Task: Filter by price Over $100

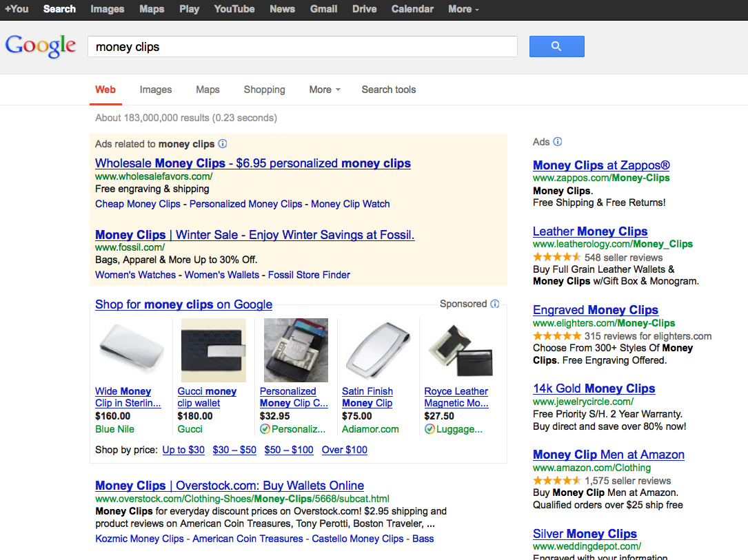Action: [x=345, y=450]
